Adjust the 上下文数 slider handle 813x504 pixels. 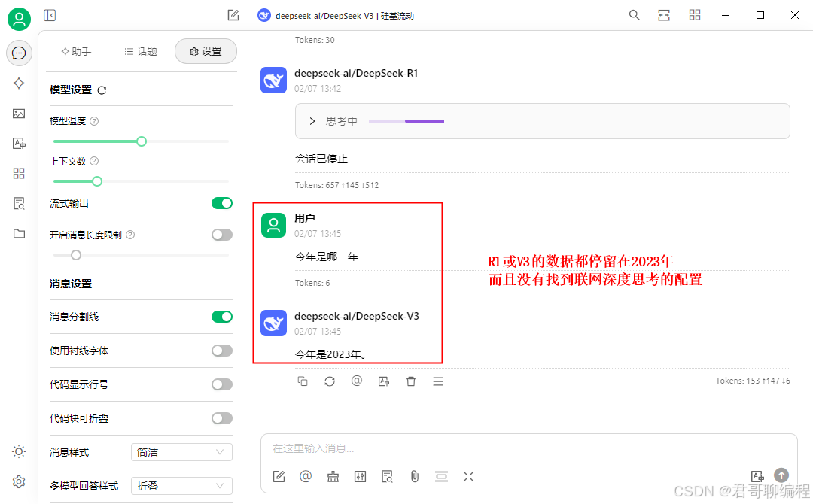pos(97,181)
